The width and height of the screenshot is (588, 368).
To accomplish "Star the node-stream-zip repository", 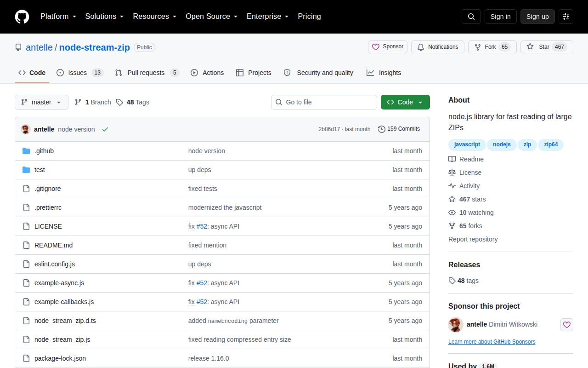I will coord(547,47).
